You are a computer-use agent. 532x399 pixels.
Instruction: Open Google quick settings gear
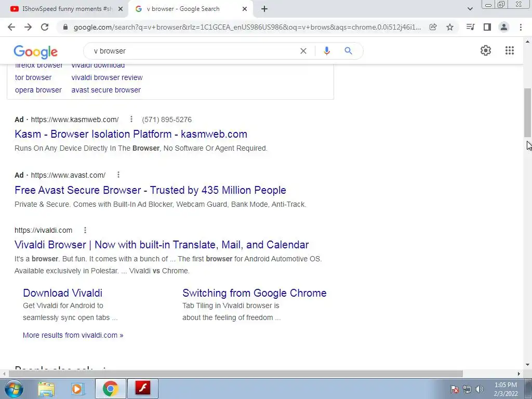coord(486,50)
